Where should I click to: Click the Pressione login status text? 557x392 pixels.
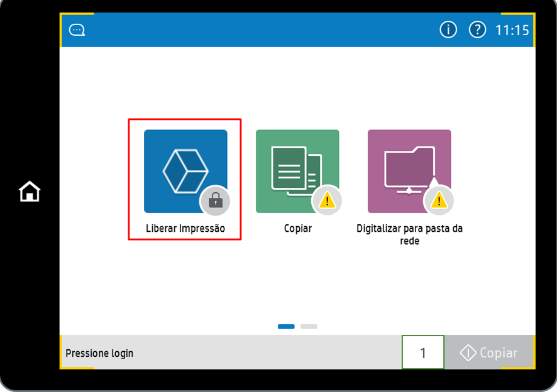(x=99, y=353)
